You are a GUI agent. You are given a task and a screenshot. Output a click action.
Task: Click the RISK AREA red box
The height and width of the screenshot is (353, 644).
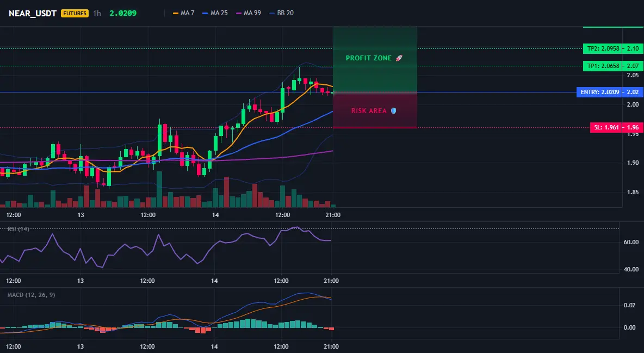point(375,110)
